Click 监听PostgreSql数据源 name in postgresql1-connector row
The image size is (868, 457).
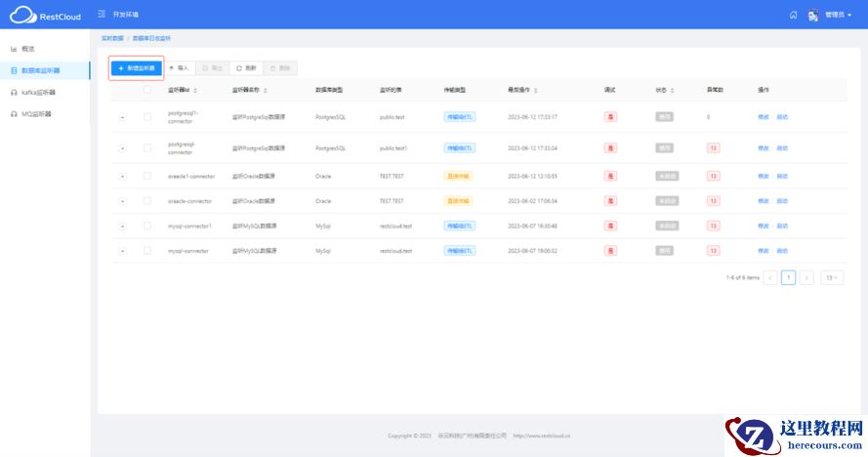[259, 117]
